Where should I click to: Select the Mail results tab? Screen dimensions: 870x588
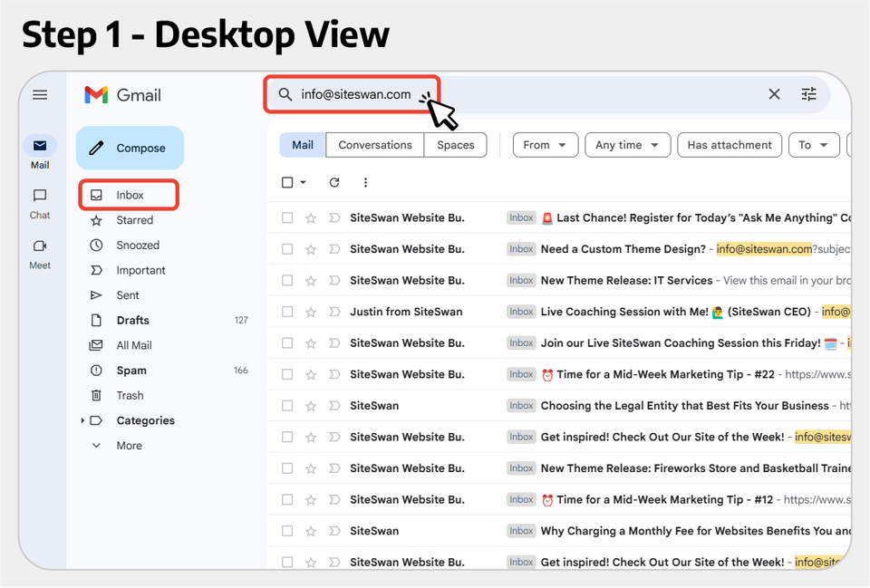(303, 145)
